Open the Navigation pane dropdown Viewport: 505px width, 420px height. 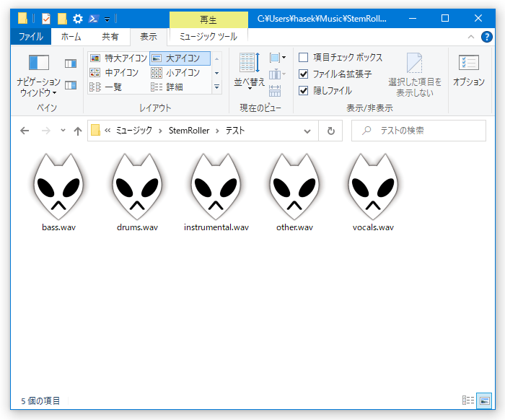tap(38, 87)
